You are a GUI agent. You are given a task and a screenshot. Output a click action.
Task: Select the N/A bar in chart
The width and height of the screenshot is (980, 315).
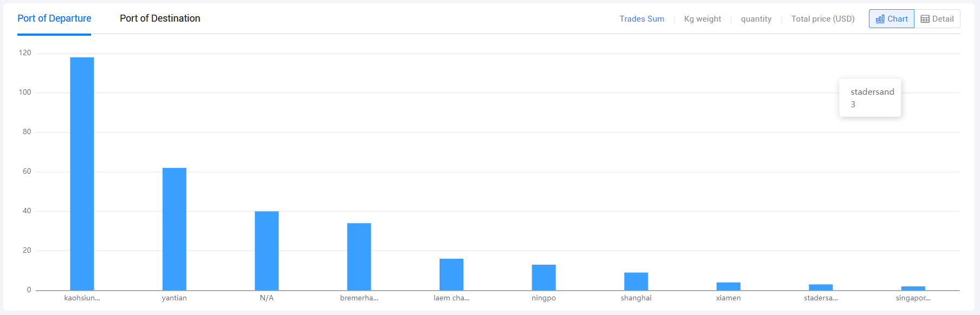coord(267,251)
